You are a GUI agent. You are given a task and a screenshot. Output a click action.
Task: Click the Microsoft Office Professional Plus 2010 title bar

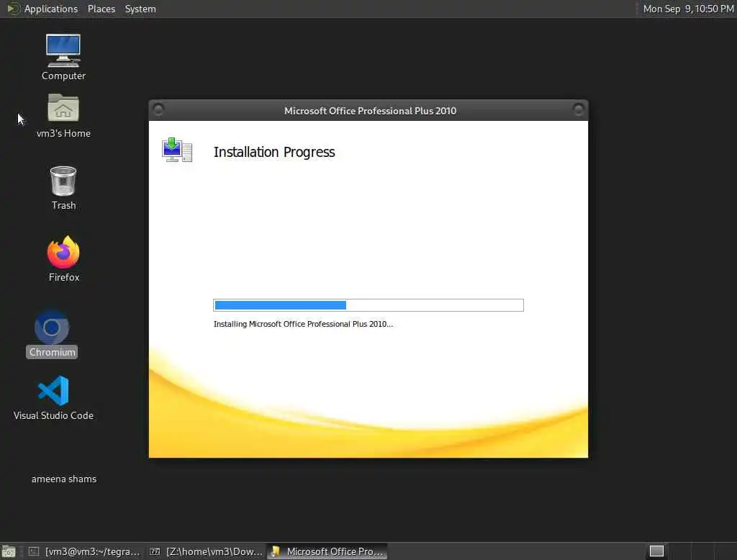point(370,111)
